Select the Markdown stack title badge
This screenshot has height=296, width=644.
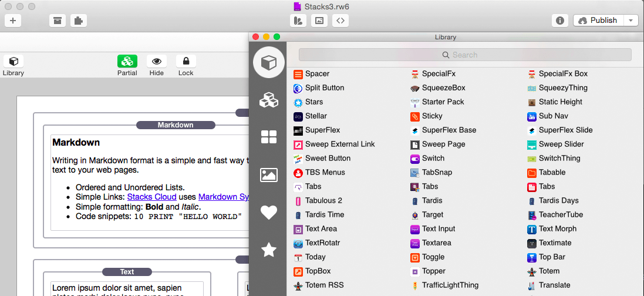pos(176,125)
